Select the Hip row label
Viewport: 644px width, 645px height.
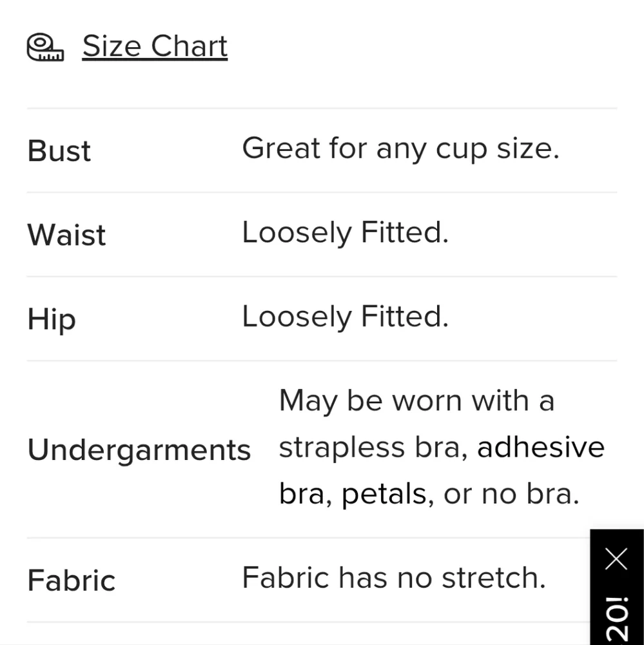(52, 319)
